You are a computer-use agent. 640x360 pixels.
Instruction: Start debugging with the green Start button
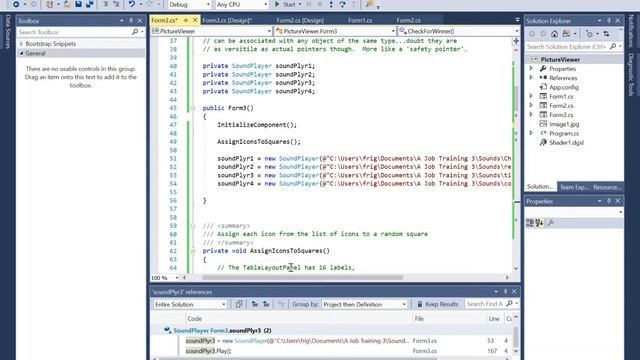(x=285, y=4)
